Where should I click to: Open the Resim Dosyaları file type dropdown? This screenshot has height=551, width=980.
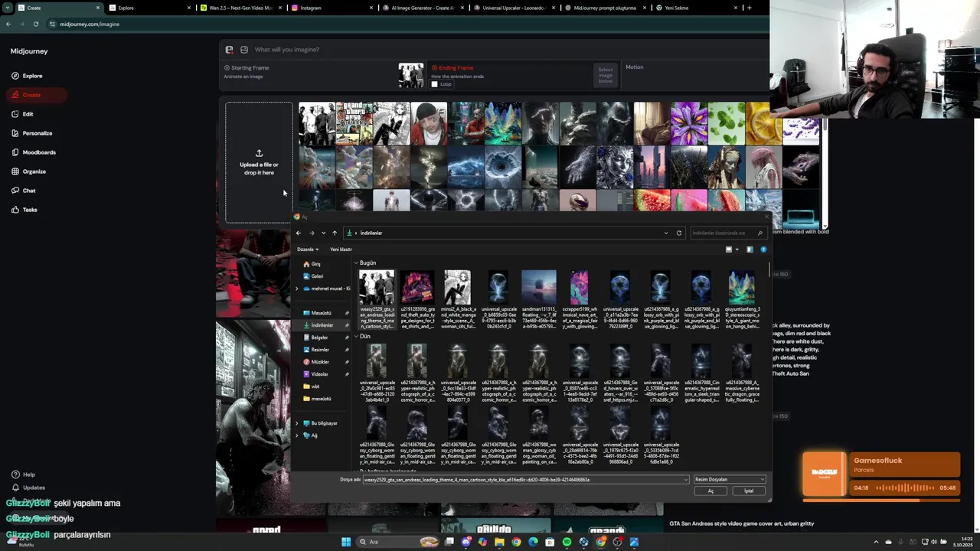[x=729, y=480]
